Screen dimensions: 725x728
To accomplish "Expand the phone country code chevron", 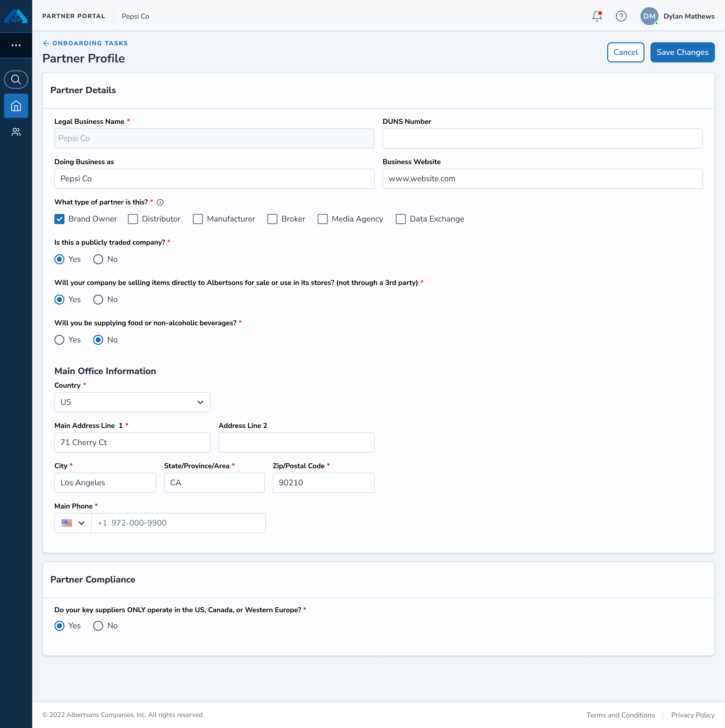I will [x=81, y=523].
